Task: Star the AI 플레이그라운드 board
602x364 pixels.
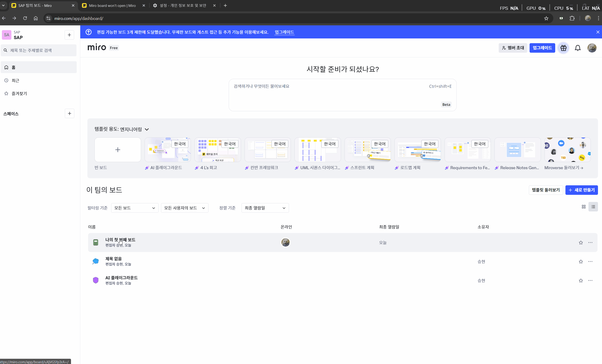Action: click(x=581, y=280)
